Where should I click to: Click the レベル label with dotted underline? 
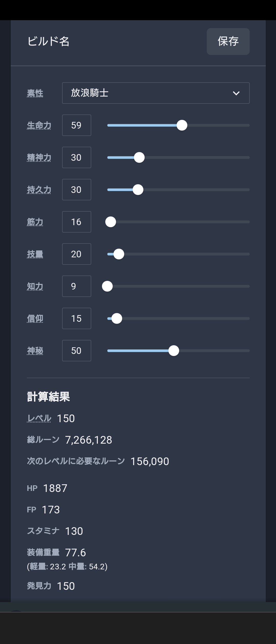(x=39, y=418)
